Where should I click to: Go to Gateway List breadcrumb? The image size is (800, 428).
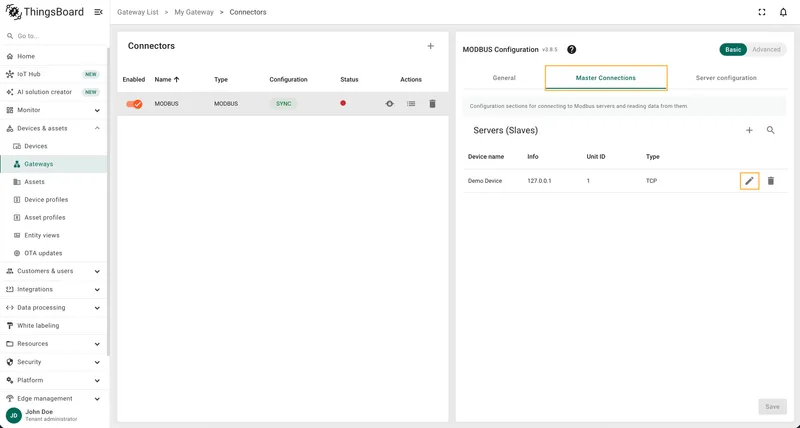(x=138, y=12)
